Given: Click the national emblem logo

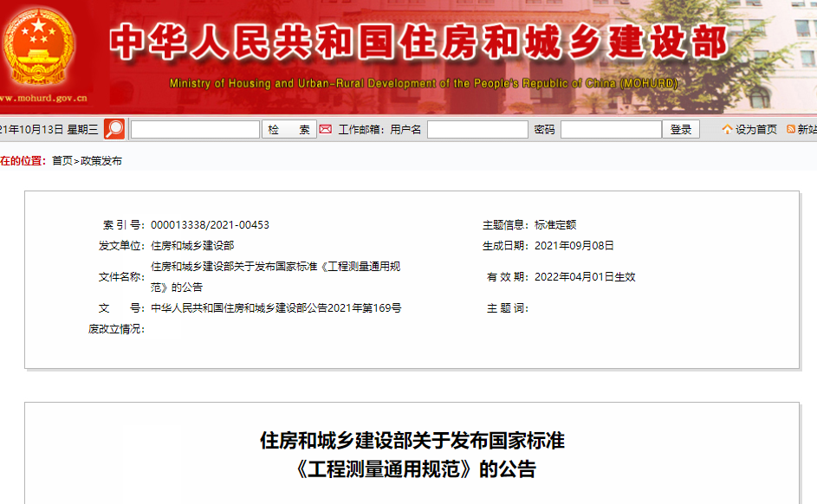Looking at the screenshot, I should tap(38, 47).
